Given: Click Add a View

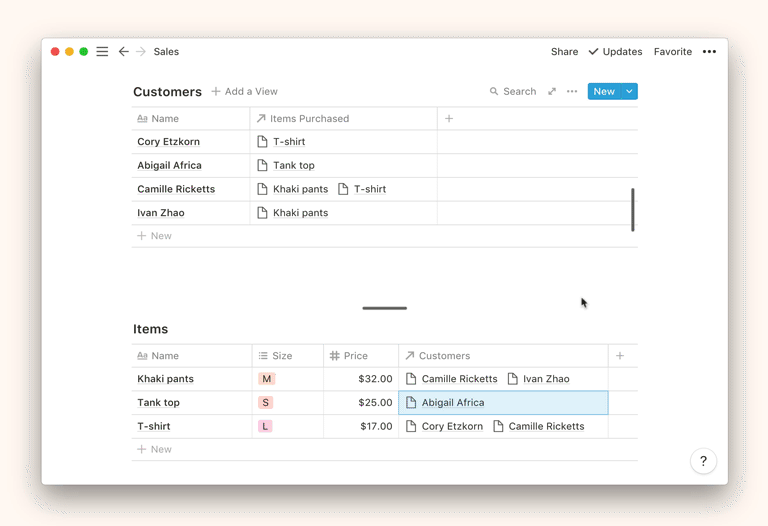Looking at the screenshot, I should click(x=245, y=92).
